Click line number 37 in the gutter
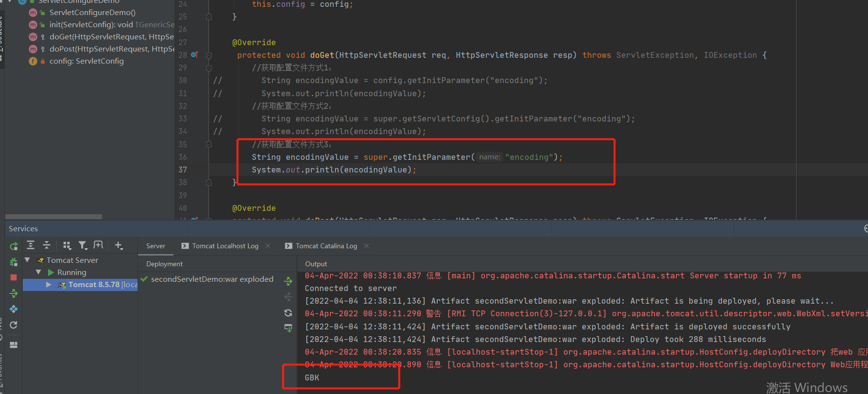The height and width of the screenshot is (394, 868). coord(183,170)
